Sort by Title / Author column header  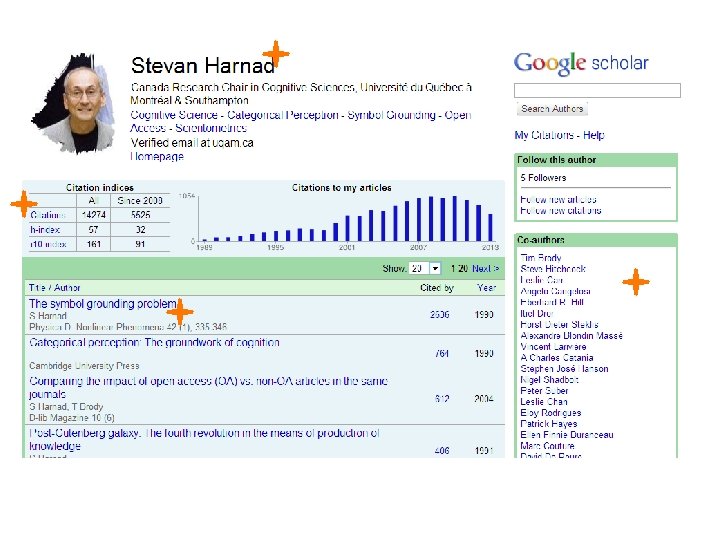click(54, 288)
